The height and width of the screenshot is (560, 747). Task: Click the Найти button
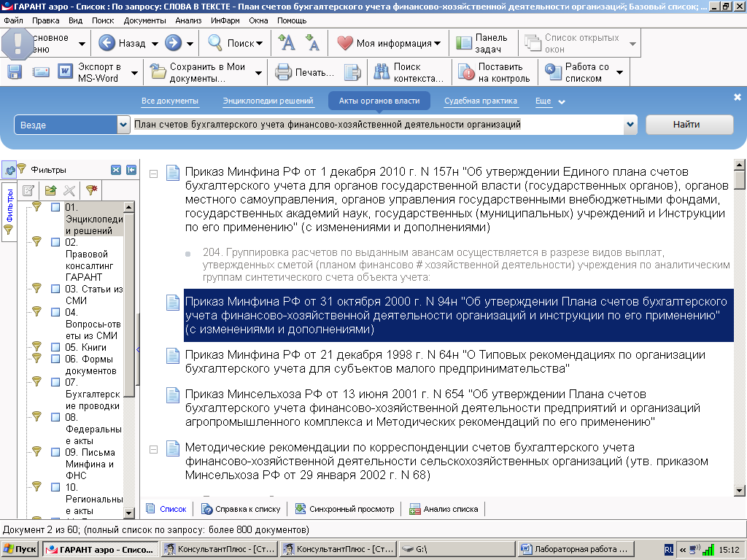pyautogui.click(x=689, y=125)
